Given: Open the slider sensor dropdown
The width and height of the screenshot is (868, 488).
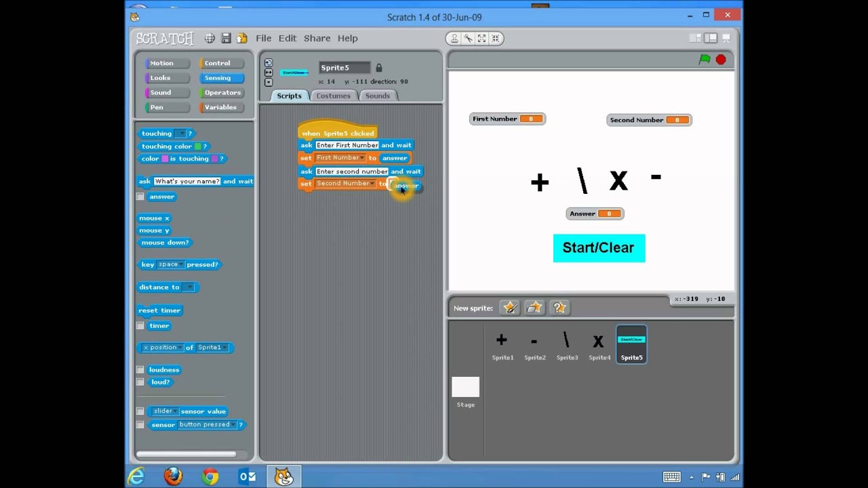Looking at the screenshot, I should click(x=166, y=411).
